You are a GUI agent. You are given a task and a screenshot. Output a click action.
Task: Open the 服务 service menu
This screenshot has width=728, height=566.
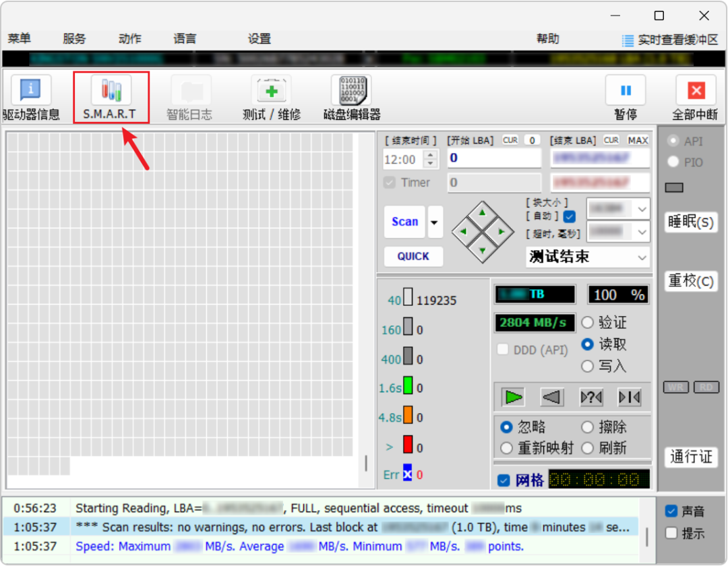(74, 38)
